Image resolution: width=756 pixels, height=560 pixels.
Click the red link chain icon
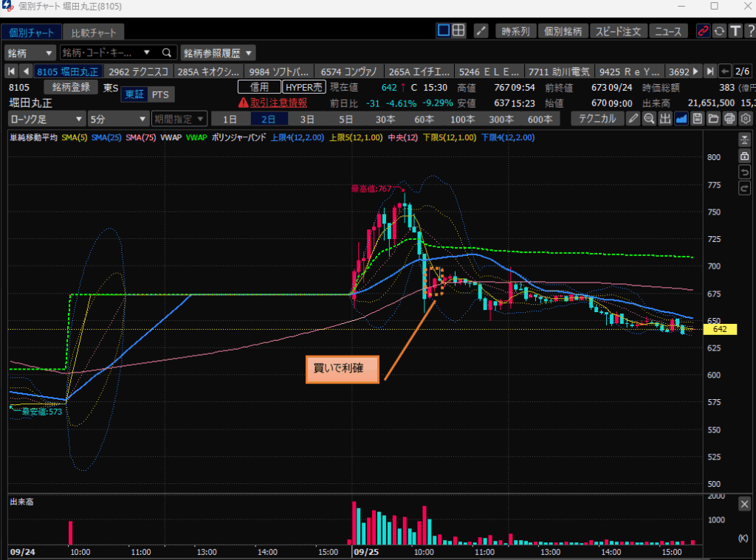pyautogui.click(x=702, y=31)
